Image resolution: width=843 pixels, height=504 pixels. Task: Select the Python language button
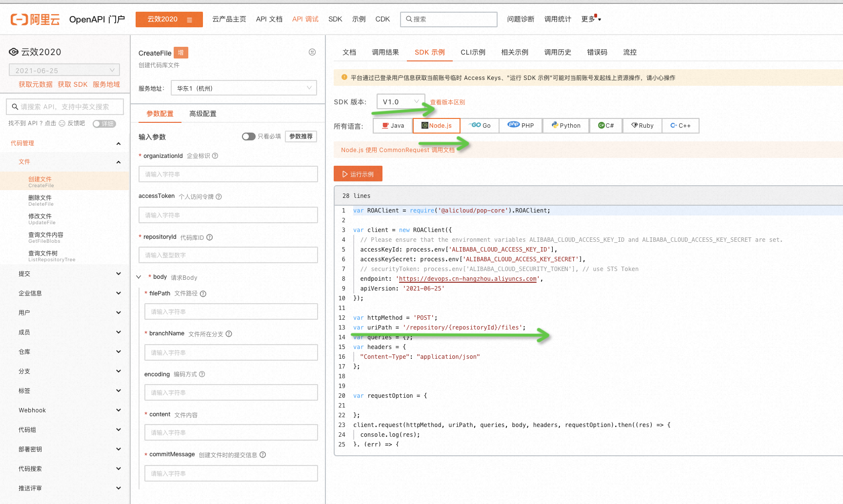pos(566,126)
